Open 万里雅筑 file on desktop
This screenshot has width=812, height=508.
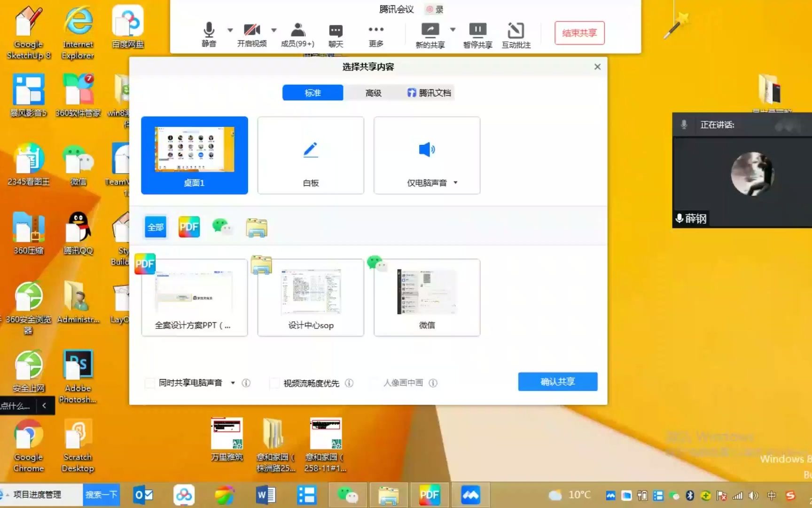click(227, 439)
